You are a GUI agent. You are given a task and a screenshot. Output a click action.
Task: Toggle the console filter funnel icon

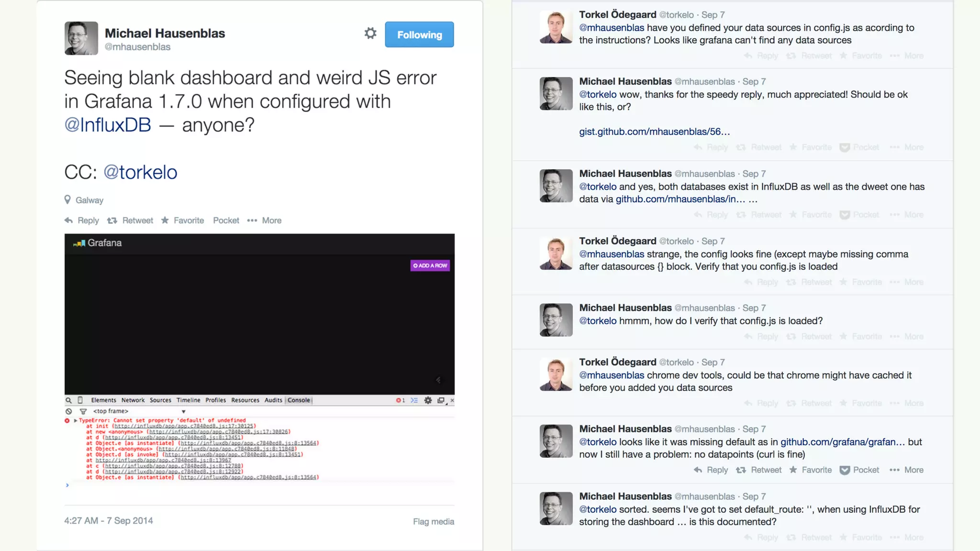[83, 411]
